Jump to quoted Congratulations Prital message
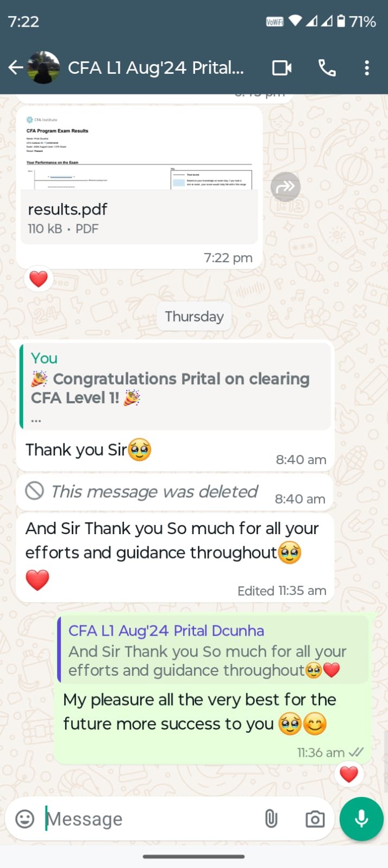The width and height of the screenshot is (388, 868). coord(175,385)
